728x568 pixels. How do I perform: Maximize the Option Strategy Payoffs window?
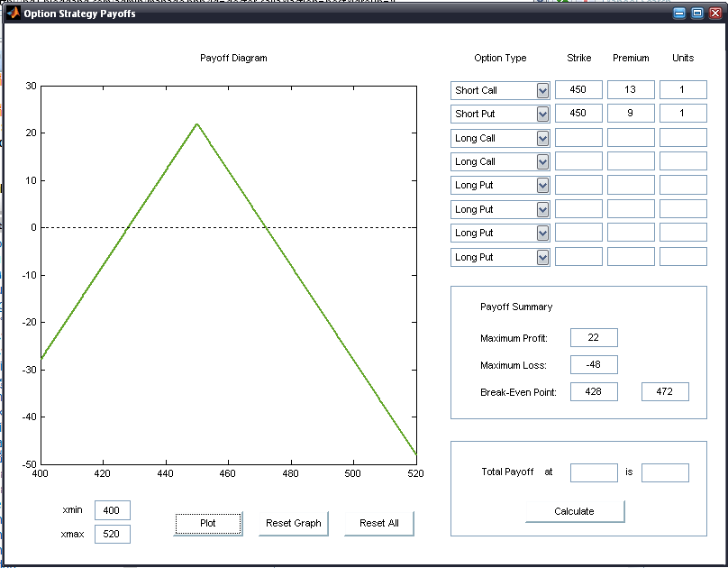(x=697, y=13)
